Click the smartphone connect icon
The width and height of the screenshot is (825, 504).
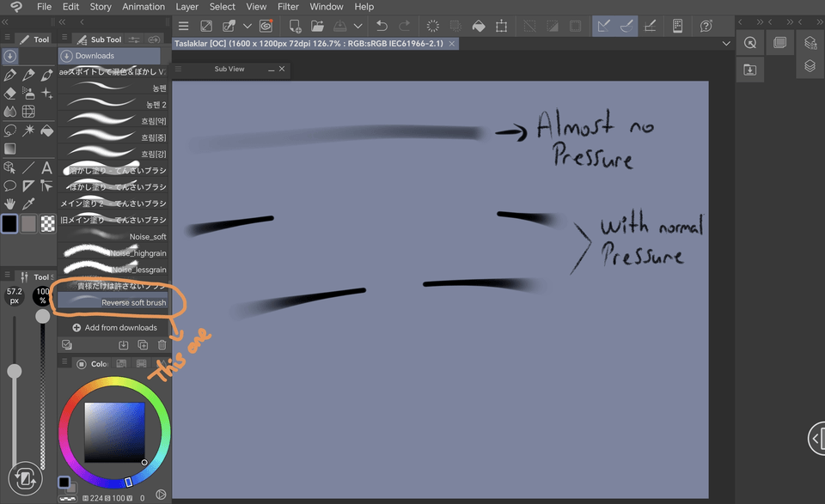click(x=678, y=26)
